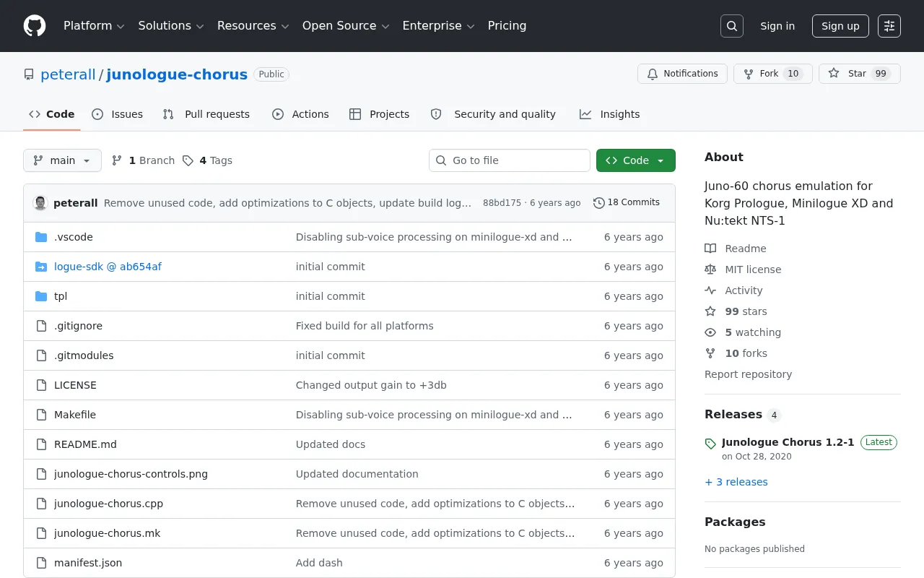This screenshot has height=578, width=924.
Task: Click the logue-sdk submodule folder icon
Action: coord(41,267)
